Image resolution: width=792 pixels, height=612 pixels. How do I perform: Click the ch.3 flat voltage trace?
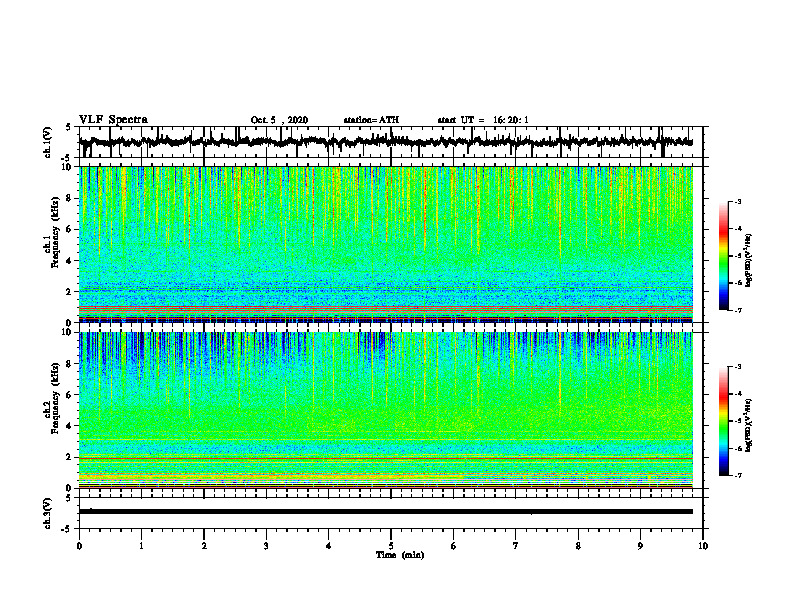[x=386, y=512]
